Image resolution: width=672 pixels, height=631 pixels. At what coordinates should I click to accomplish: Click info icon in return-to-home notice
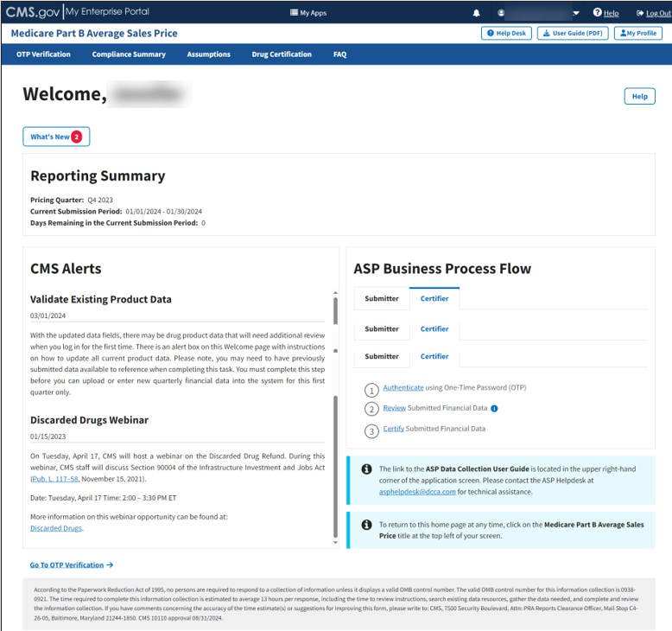tap(366, 525)
